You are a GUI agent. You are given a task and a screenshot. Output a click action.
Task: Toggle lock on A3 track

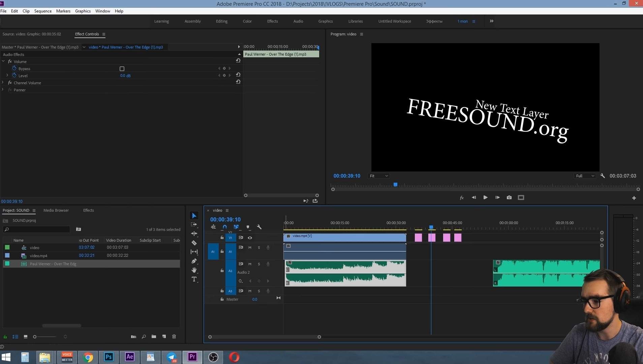tap(222, 291)
